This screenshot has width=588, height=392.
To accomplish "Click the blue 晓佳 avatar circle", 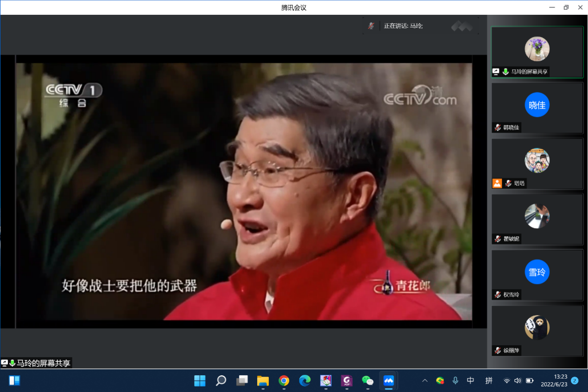I will click(x=537, y=105).
